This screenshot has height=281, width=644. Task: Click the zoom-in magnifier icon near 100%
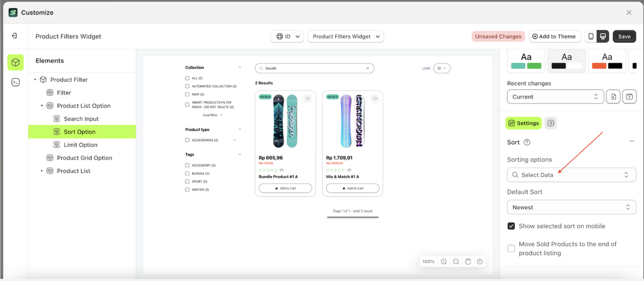point(444,261)
